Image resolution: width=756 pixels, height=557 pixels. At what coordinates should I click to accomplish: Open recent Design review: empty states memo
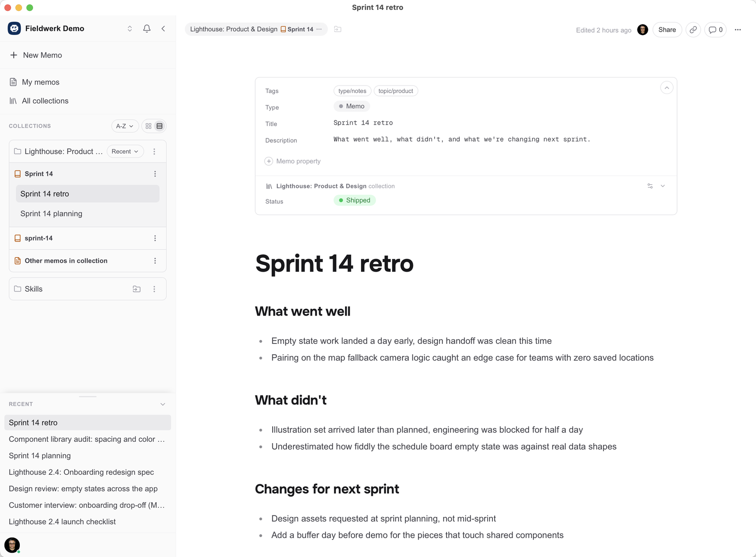[x=87, y=489]
